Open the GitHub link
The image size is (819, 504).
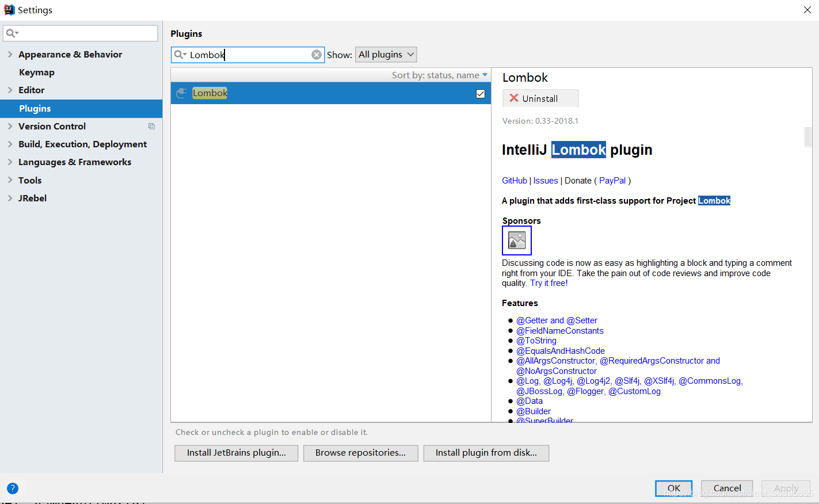pyautogui.click(x=515, y=181)
